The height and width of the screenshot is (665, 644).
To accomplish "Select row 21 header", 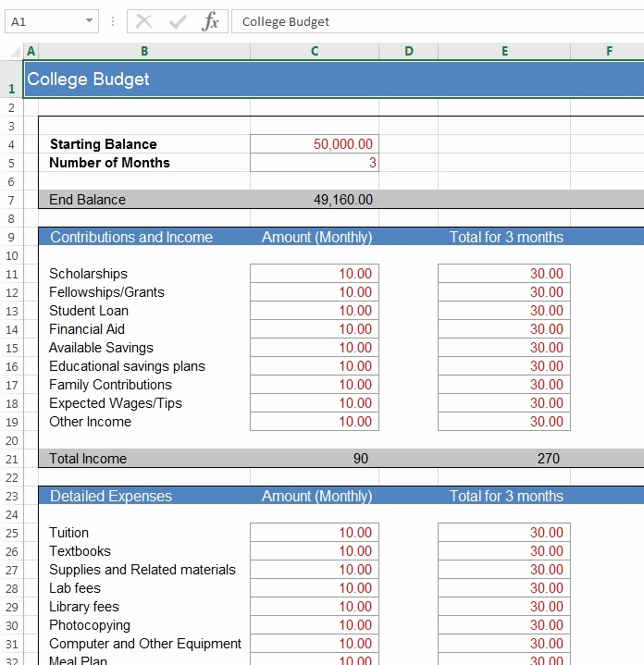I will (x=11, y=459).
